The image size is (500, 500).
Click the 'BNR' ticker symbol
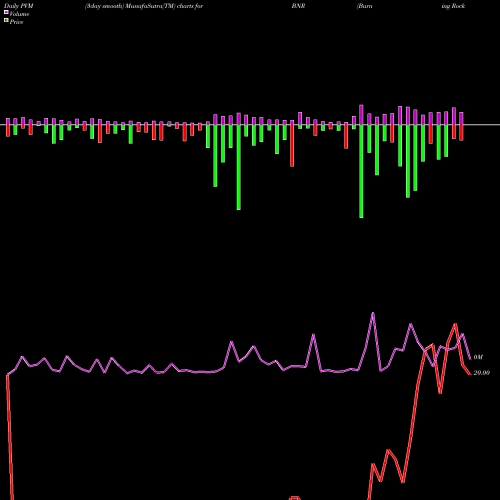(x=298, y=6)
